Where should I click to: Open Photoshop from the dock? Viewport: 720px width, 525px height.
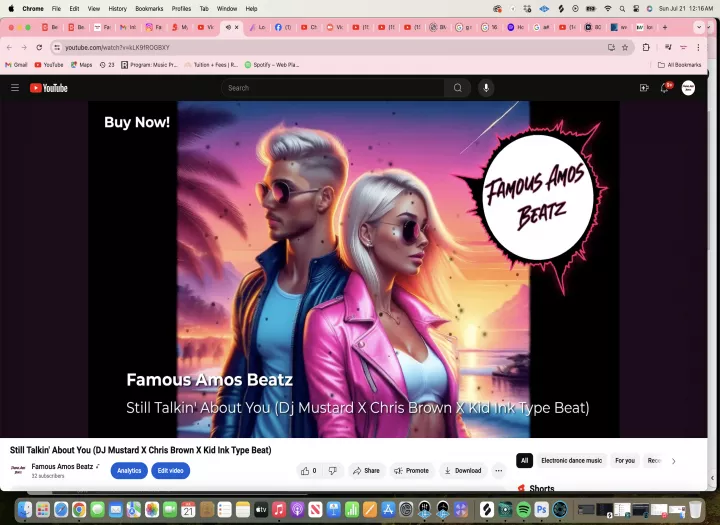pyautogui.click(x=542, y=509)
